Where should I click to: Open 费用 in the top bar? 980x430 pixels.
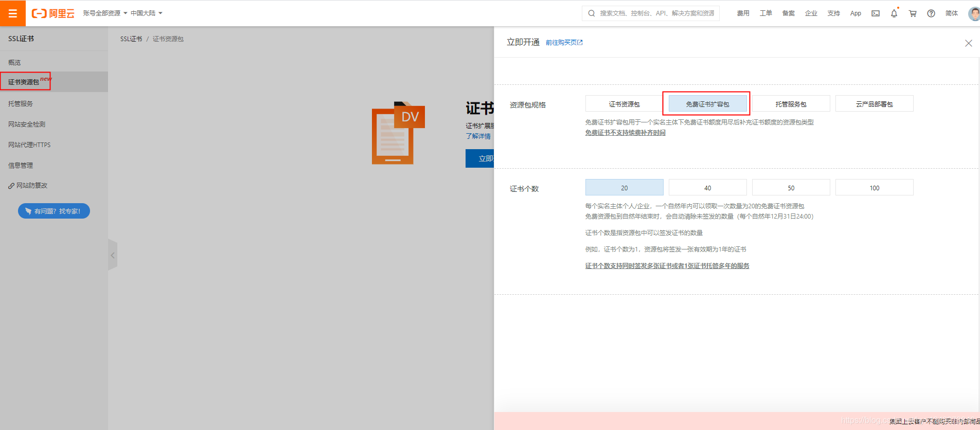pos(743,13)
